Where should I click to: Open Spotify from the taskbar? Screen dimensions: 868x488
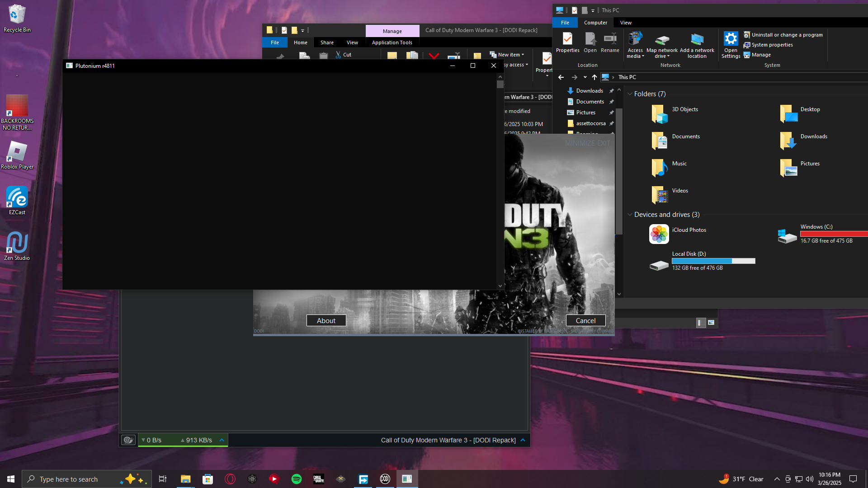point(297,479)
